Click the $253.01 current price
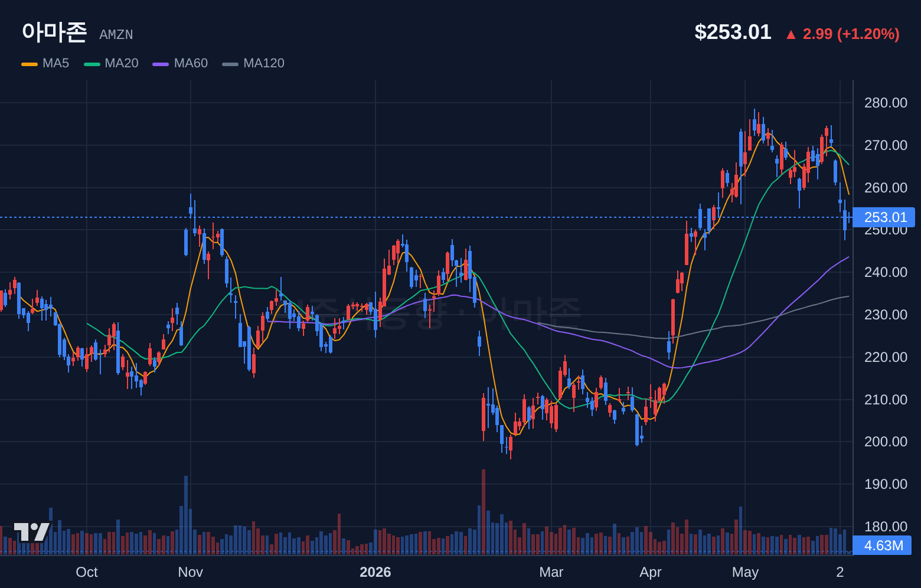The height and width of the screenshot is (588, 921). 733,32
